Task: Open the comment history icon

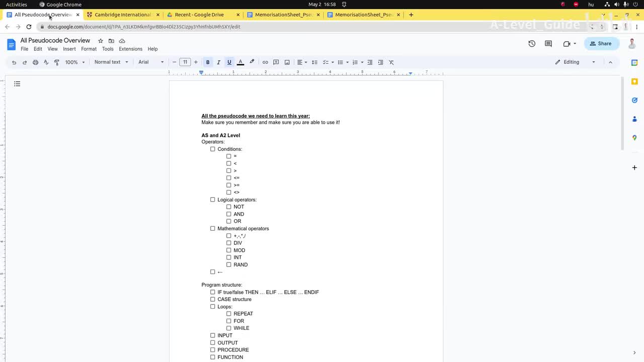Action: (548, 44)
